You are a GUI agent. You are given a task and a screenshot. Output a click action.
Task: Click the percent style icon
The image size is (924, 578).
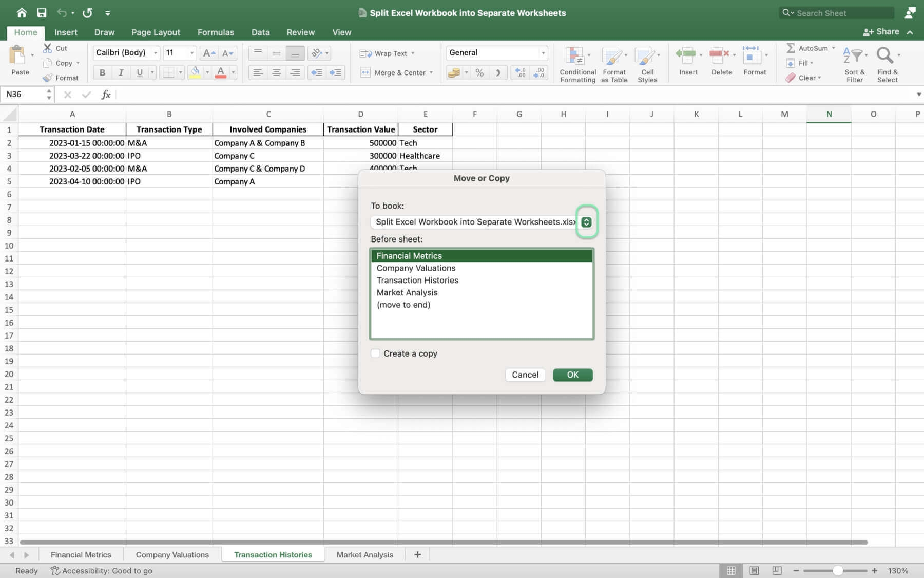[x=479, y=72]
